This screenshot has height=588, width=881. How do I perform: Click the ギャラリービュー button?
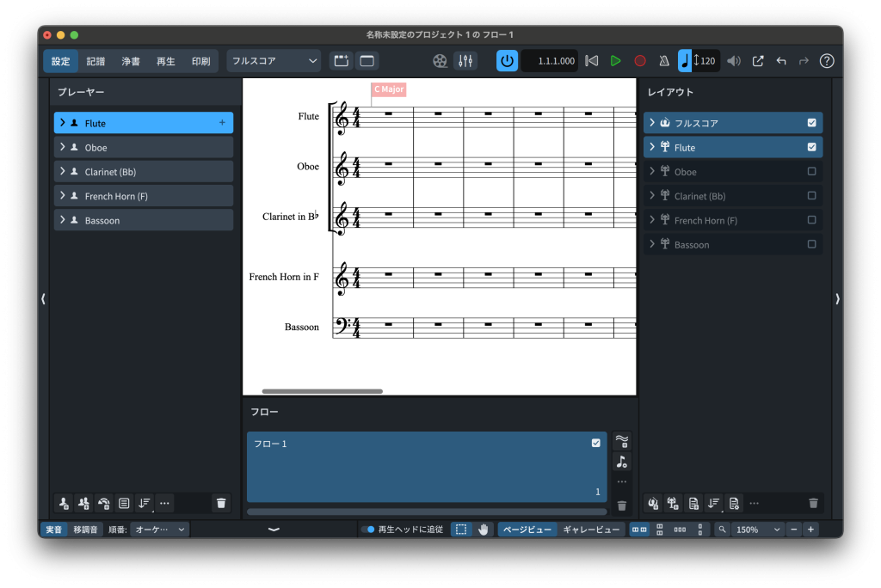click(x=591, y=530)
